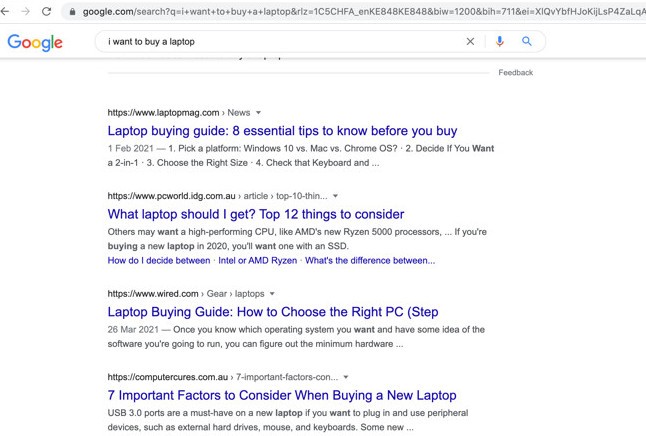646x436 pixels.
Task: Go forward with the browser forward arrow
Action: (x=26, y=11)
